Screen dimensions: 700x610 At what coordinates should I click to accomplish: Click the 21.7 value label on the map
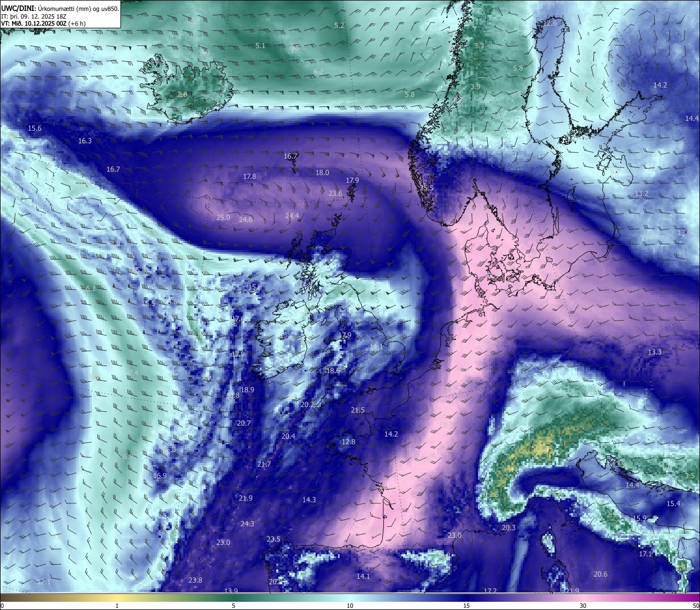point(264,464)
